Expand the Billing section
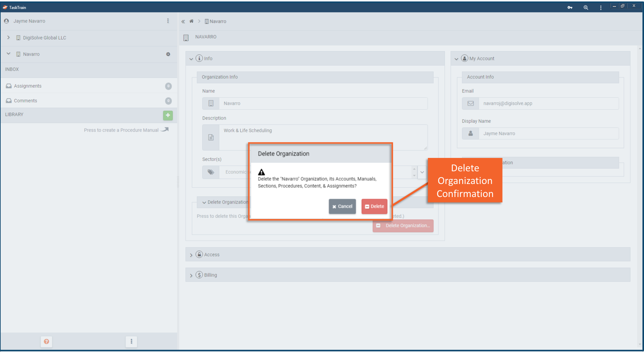The width and height of the screenshot is (644, 352). pyautogui.click(x=191, y=275)
